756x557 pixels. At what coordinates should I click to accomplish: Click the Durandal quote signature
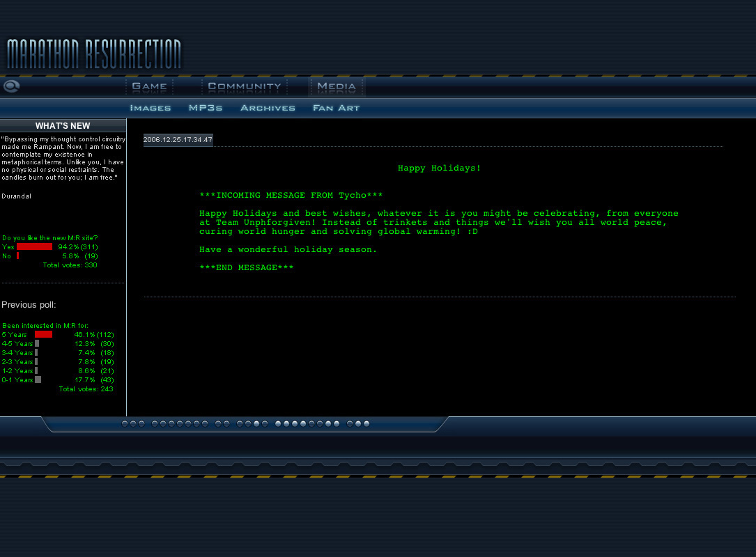[x=16, y=196]
